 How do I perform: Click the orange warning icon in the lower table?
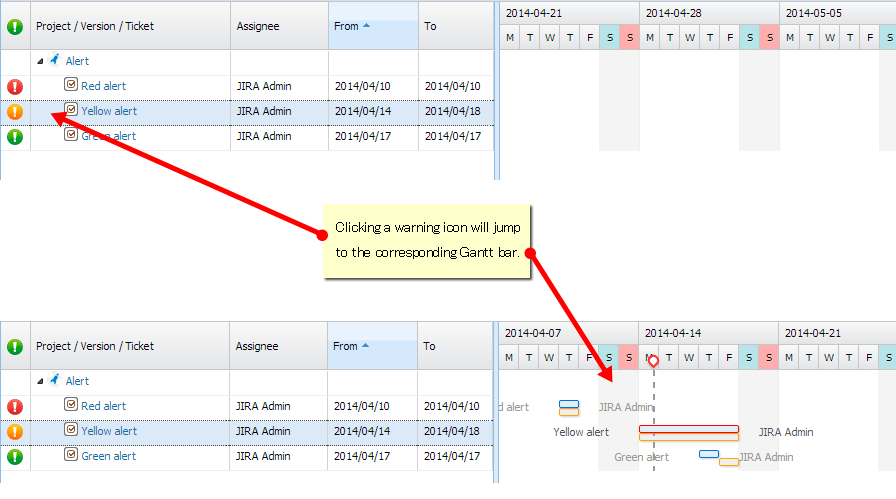(15, 432)
